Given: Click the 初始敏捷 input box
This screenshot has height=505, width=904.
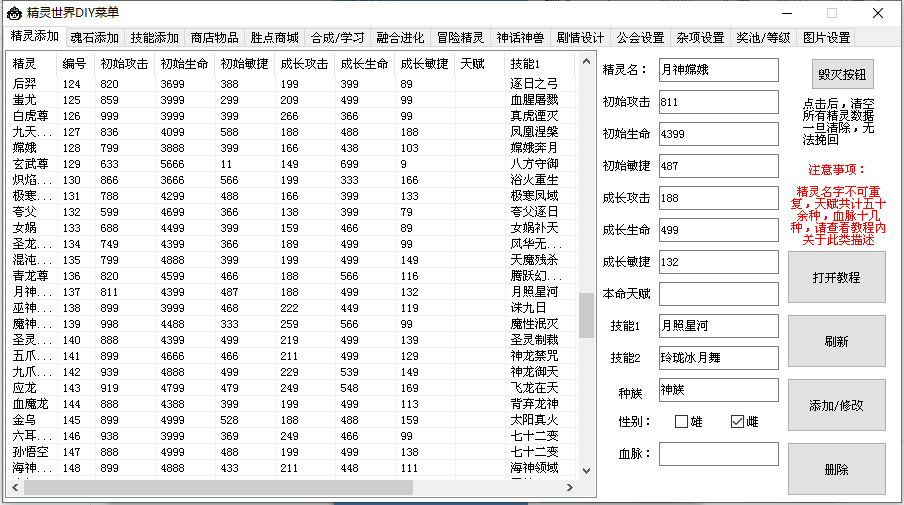Looking at the screenshot, I should tap(718, 166).
